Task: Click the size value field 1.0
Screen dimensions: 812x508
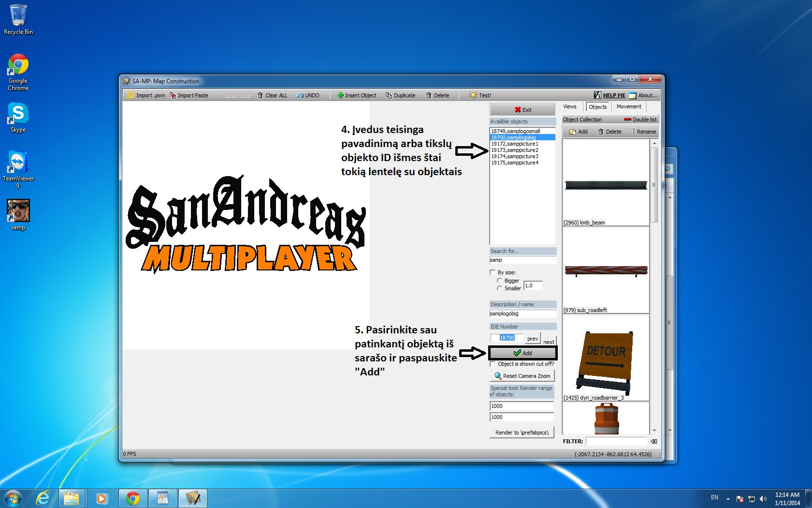Action: pyautogui.click(x=533, y=286)
